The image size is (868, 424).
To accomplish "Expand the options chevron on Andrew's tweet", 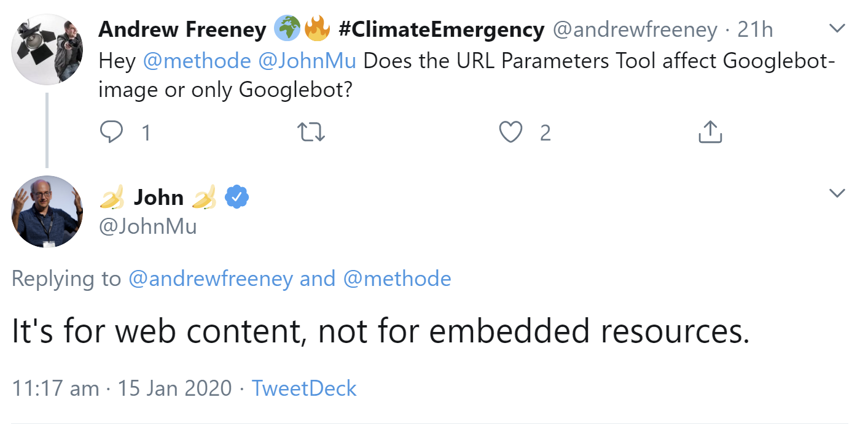I will tap(837, 28).
